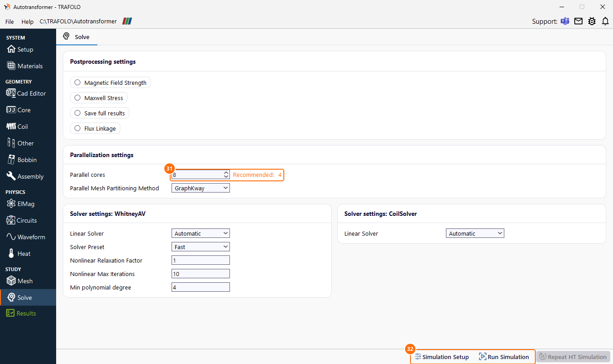Go to the Waveform section
The image size is (613, 364).
coord(26,237)
